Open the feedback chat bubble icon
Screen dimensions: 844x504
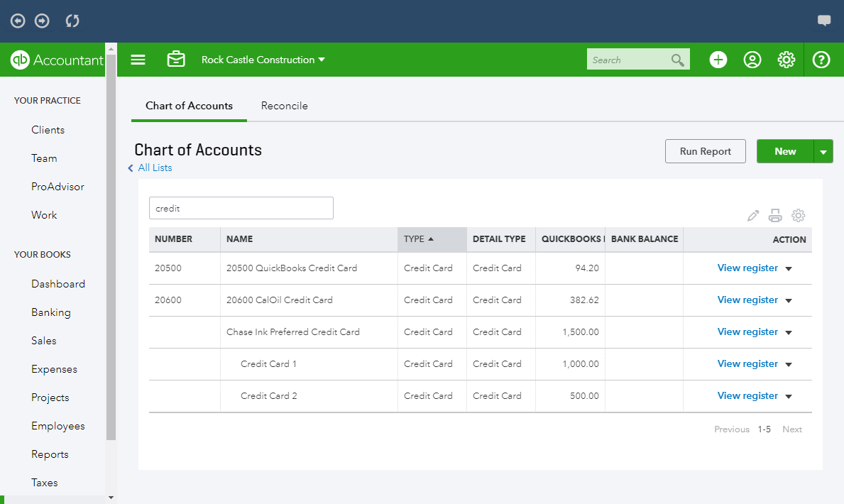(x=824, y=21)
